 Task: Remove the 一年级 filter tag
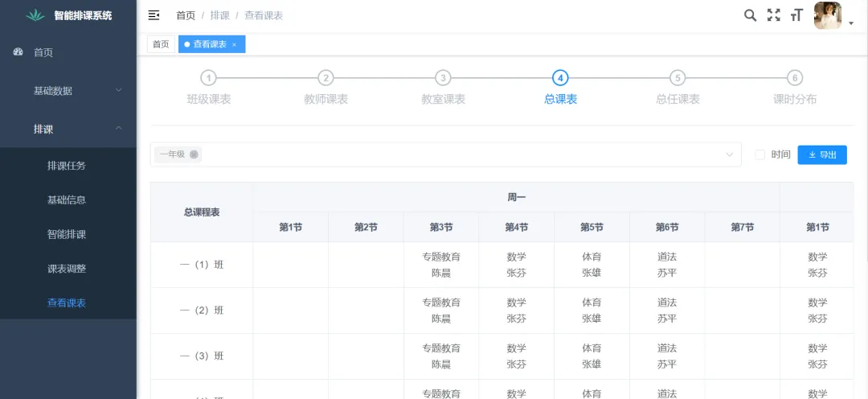coord(194,154)
